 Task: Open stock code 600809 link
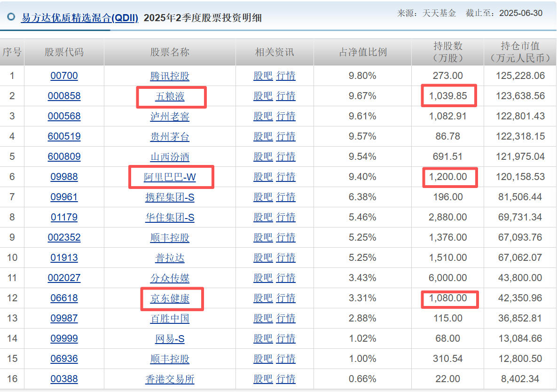(64, 157)
